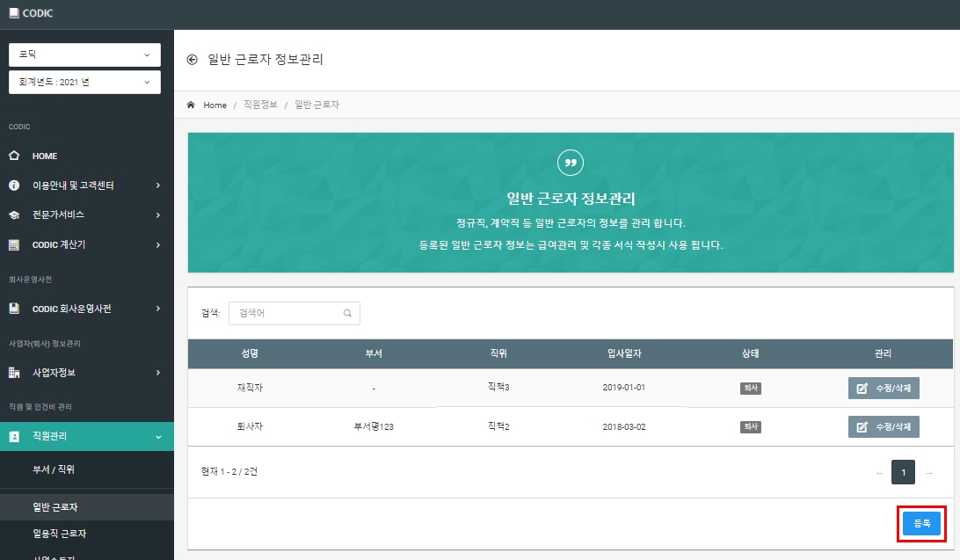Click page number 1 in pagination

click(x=903, y=472)
